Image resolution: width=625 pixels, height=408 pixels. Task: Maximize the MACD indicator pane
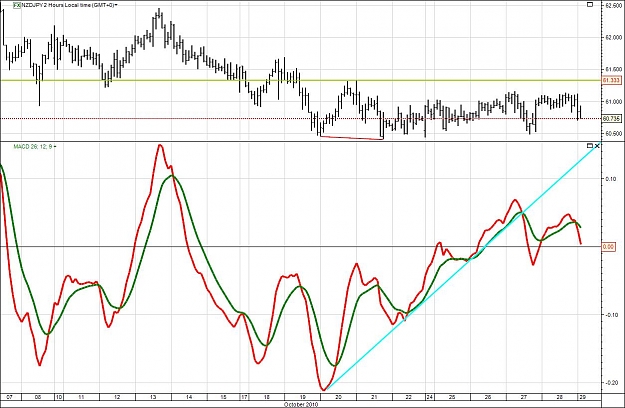click(x=590, y=146)
